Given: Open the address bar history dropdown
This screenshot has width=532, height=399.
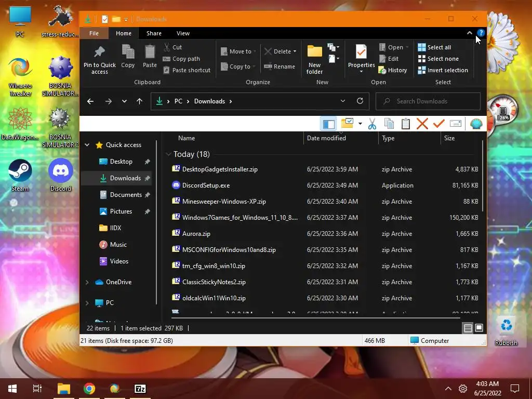Looking at the screenshot, I should pyautogui.click(x=343, y=101).
